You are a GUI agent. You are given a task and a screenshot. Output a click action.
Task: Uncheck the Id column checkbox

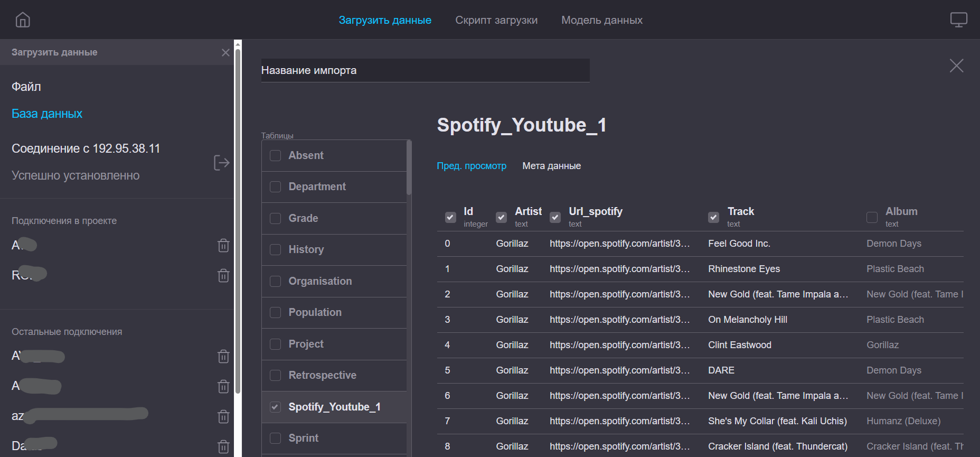coord(450,217)
